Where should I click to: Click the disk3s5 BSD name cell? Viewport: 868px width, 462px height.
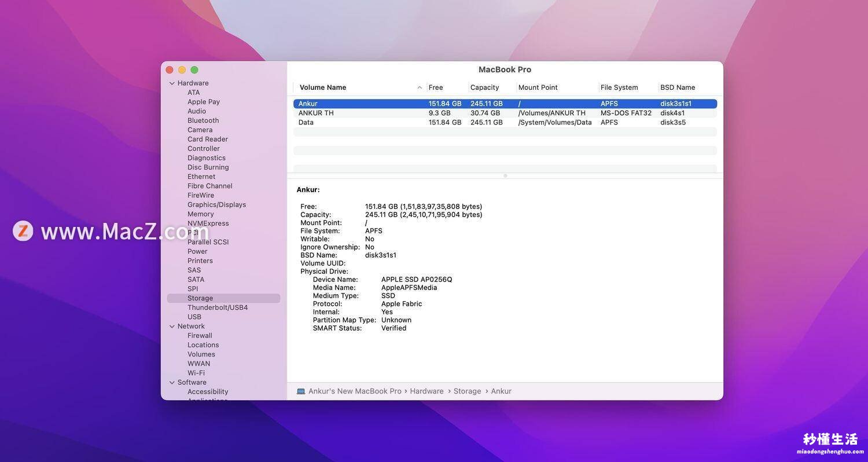point(673,122)
